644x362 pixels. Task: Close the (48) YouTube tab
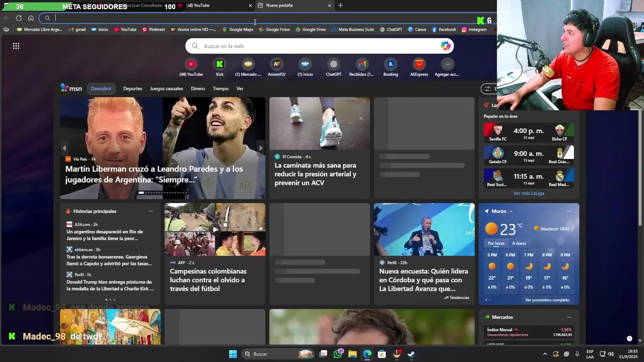click(x=250, y=6)
